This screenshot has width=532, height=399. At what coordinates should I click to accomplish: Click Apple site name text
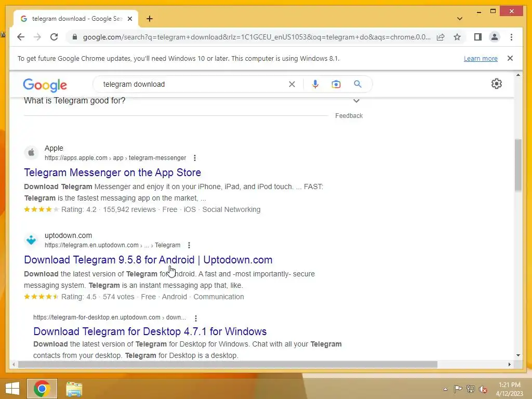pos(54,148)
